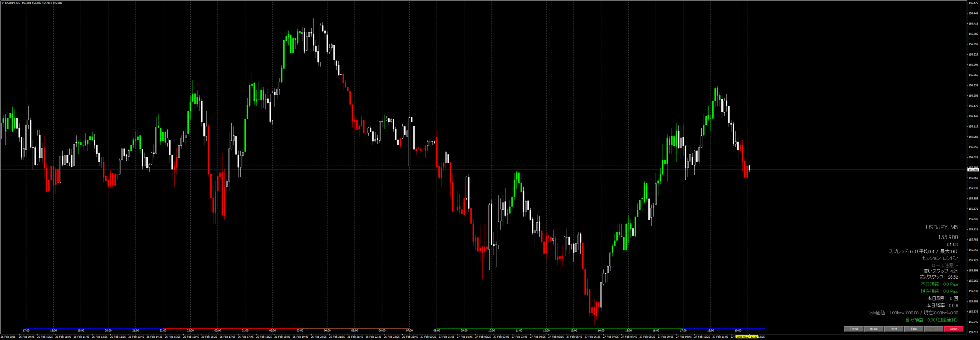The height and width of the screenshot is (340, 980).
Task: Click the 155.515 price on the scale
Action: tap(973, 332)
